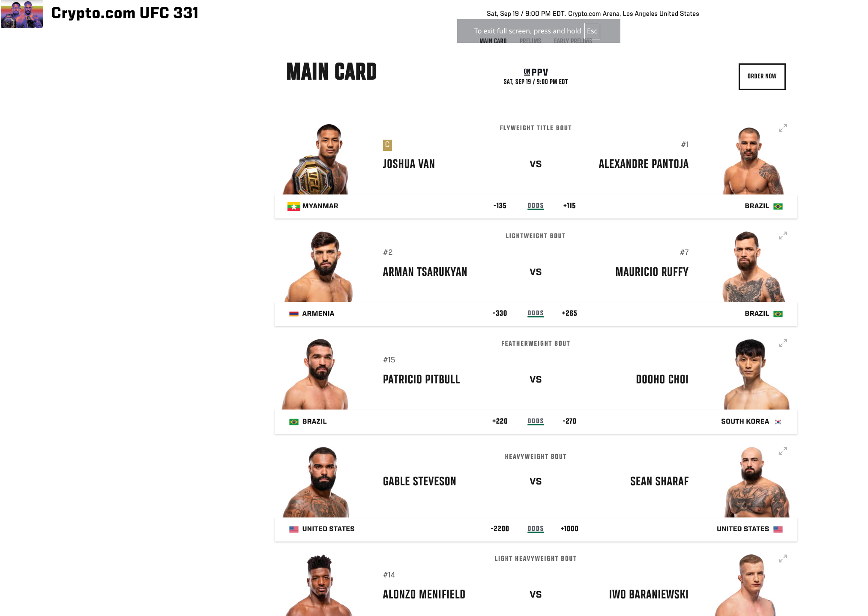Click the Myanmar flag icon
Image resolution: width=868 pixels, height=616 pixels.
pos(293,206)
